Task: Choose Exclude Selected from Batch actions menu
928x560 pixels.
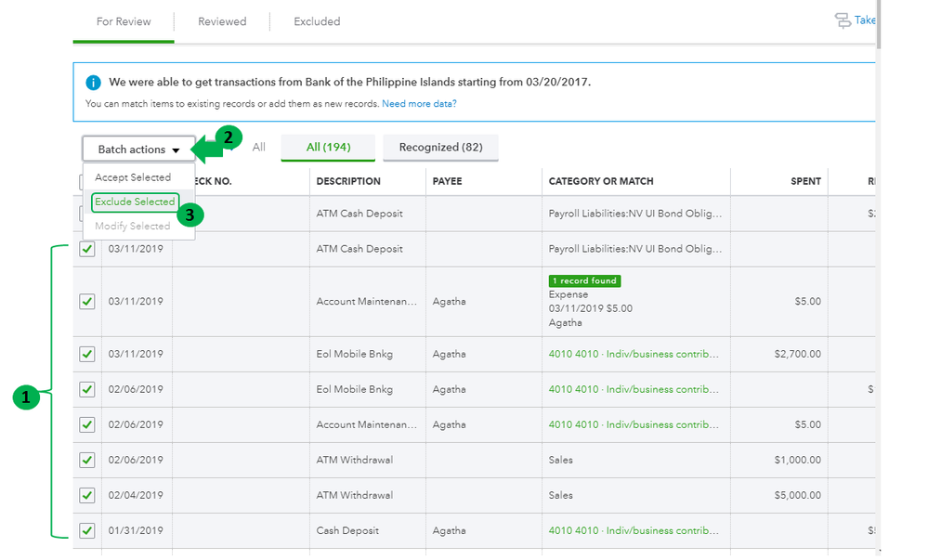Action: pos(135,202)
